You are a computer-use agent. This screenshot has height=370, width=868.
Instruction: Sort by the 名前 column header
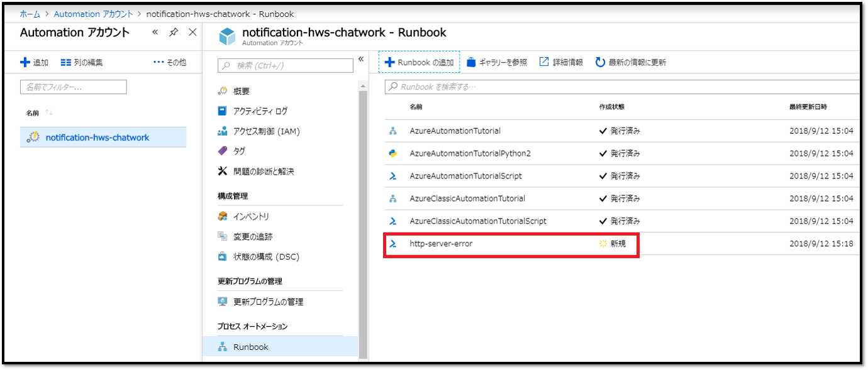[x=416, y=107]
